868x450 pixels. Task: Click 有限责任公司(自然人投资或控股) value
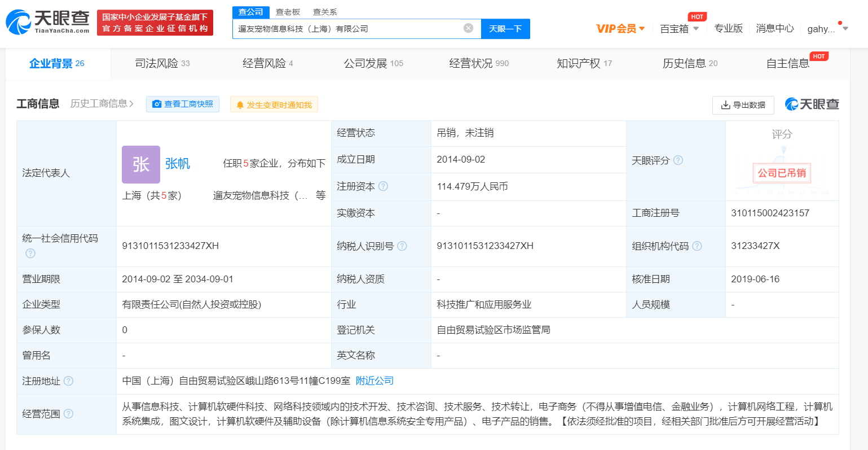[192, 305]
